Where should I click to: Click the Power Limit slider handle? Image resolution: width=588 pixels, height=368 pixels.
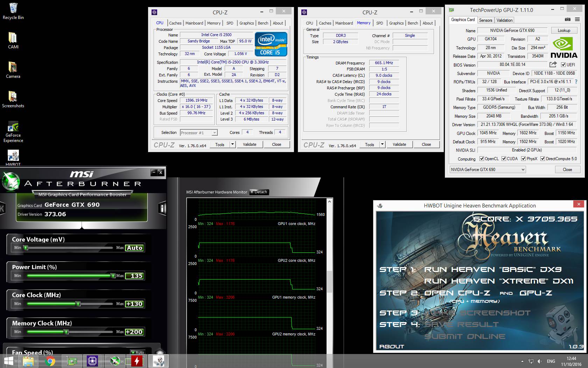113,276
